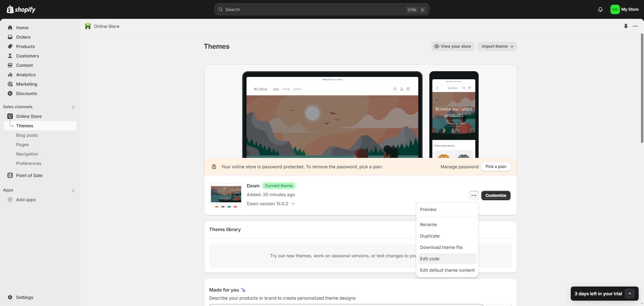Select Rename from the theme menu
The width and height of the screenshot is (644, 306).
pyautogui.click(x=447, y=224)
